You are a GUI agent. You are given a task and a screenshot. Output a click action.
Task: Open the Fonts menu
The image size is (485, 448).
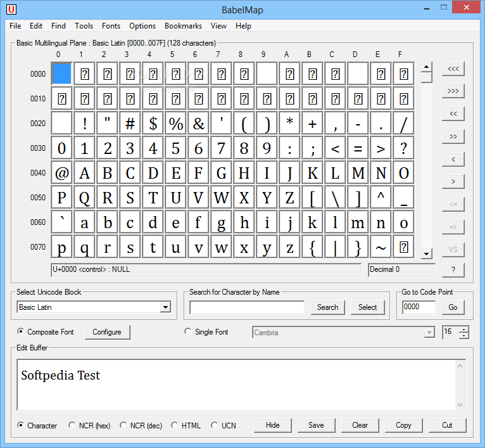pyautogui.click(x=111, y=26)
